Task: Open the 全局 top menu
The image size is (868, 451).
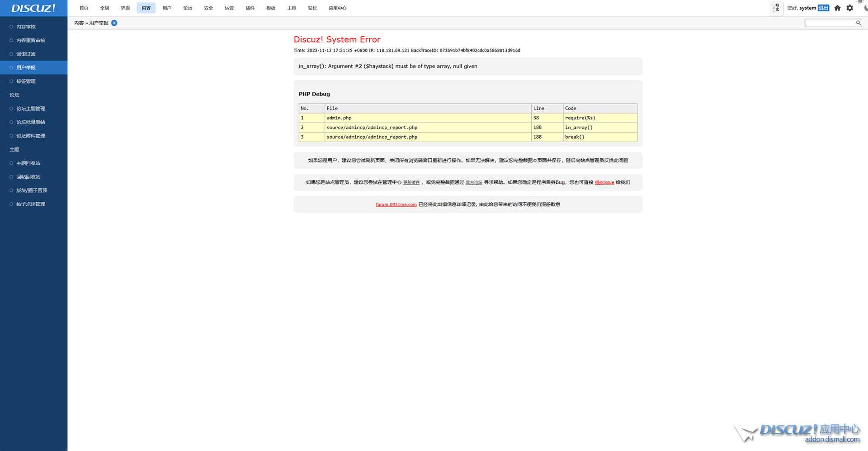Action: tap(104, 8)
